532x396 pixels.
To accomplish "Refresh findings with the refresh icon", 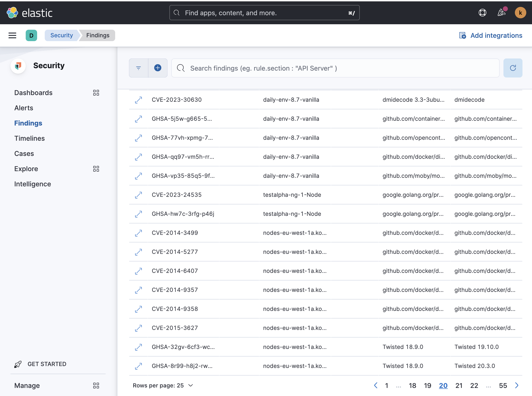I will pyautogui.click(x=513, y=68).
